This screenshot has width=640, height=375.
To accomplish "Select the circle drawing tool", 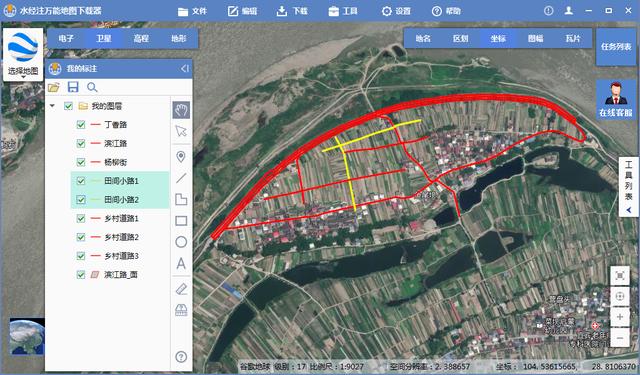I will tap(181, 242).
